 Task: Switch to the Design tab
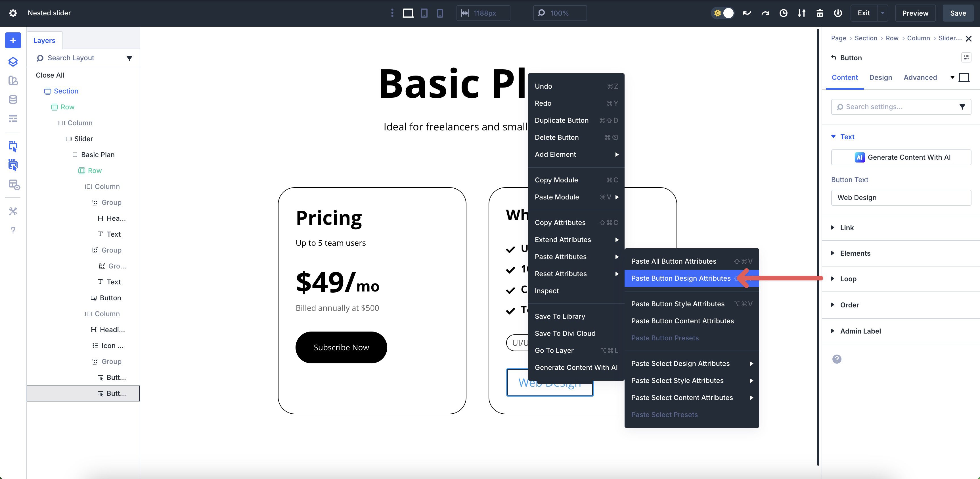coord(881,77)
